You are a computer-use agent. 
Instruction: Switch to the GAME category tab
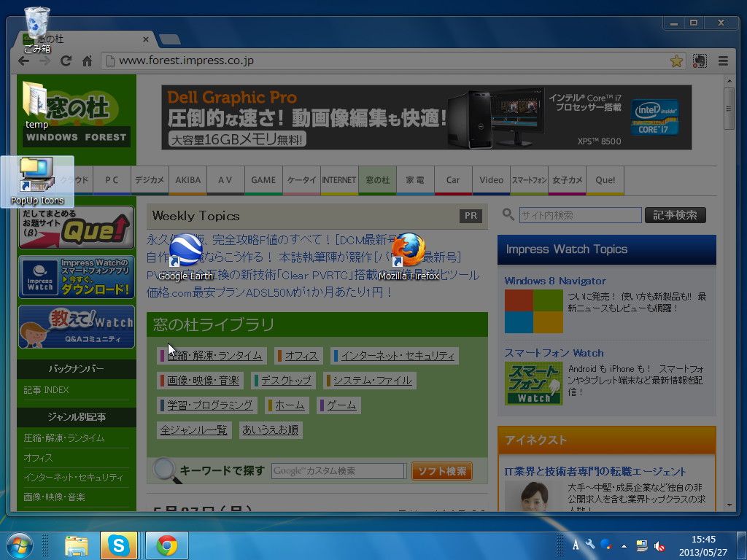263,180
